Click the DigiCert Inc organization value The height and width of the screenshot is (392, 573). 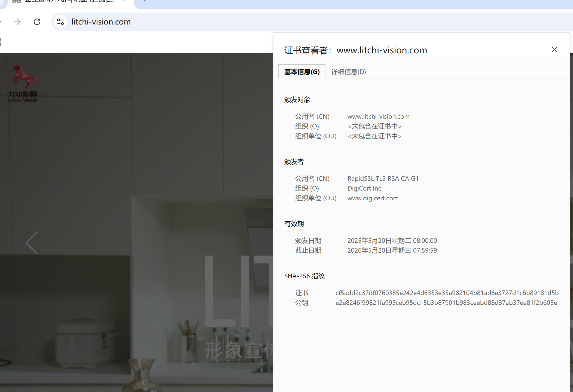(x=364, y=188)
